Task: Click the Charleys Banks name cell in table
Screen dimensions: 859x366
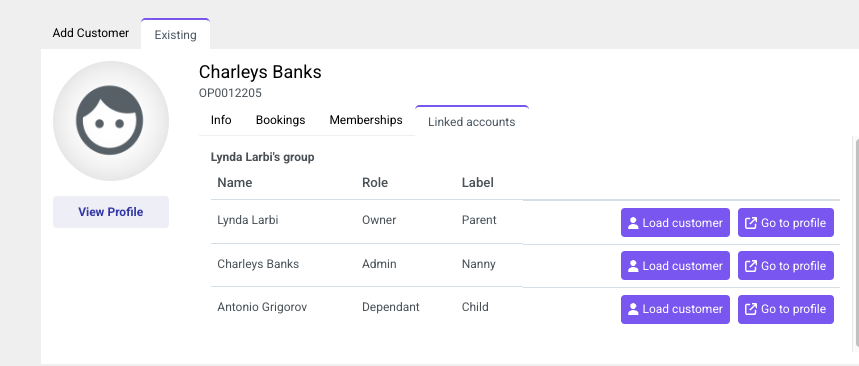Action: [x=258, y=264]
